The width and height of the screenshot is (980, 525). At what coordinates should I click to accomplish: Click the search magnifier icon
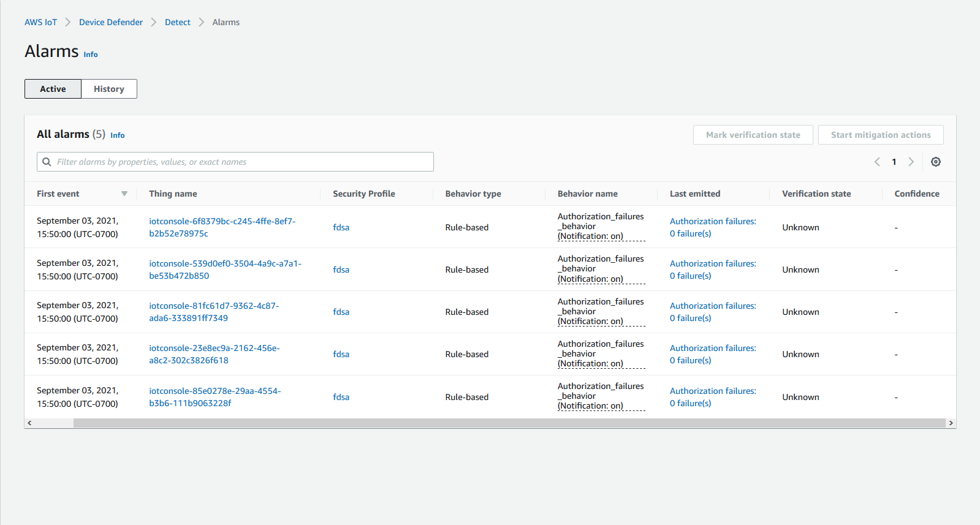(47, 162)
